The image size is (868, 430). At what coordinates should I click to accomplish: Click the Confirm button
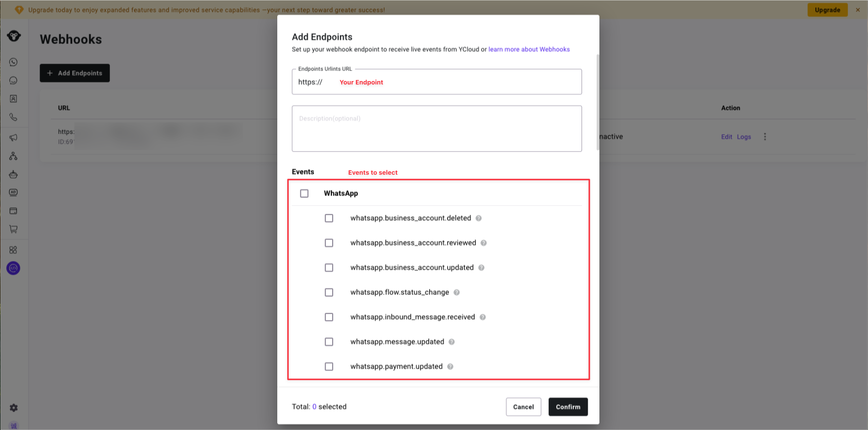(x=568, y=407)
